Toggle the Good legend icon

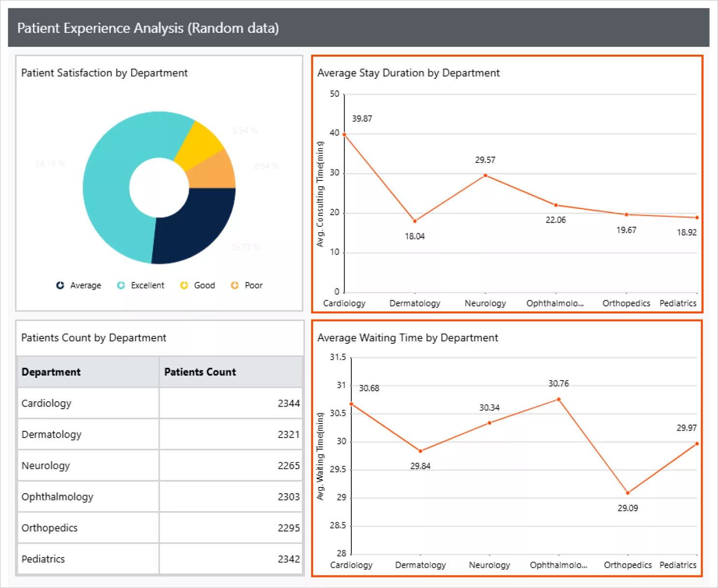[x=184, y=285]
